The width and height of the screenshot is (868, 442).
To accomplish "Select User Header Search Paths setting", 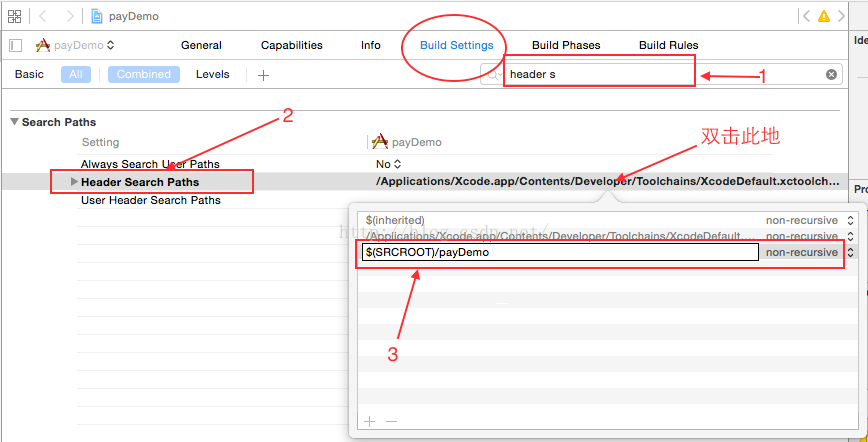I will (151, 200).
